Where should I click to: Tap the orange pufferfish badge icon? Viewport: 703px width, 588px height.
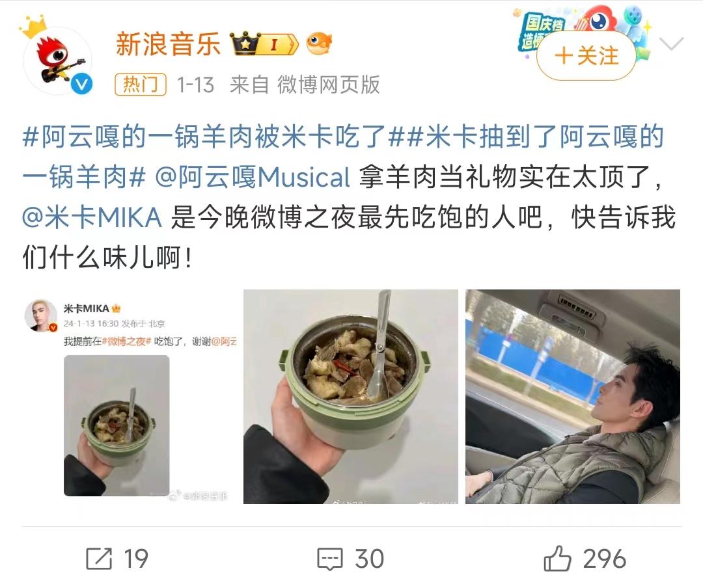tap(319, 44)
